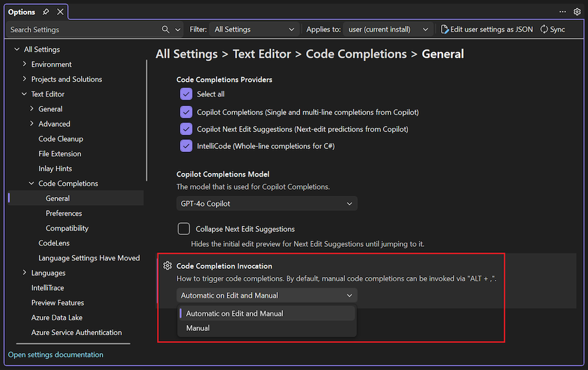
Task: Open settings documentation link
Action: click(55, 354)
